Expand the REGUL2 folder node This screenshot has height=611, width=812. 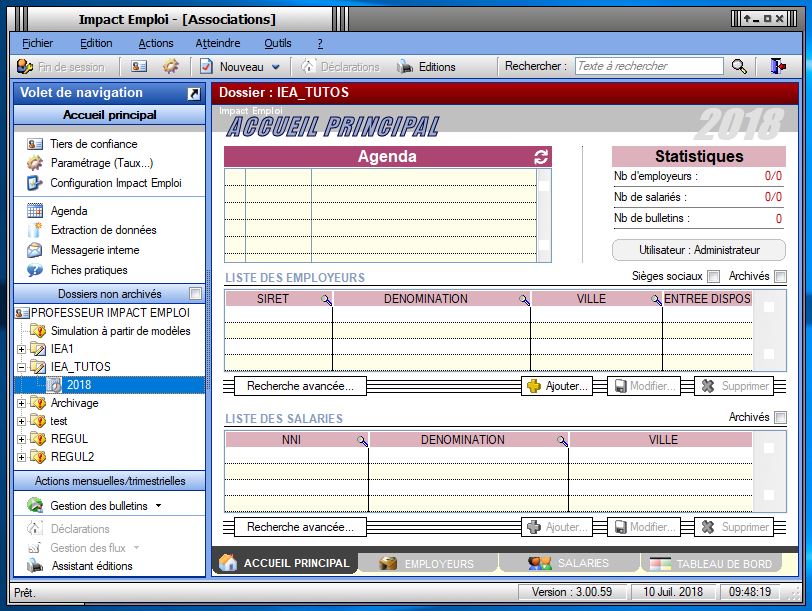tap(21, 457)
